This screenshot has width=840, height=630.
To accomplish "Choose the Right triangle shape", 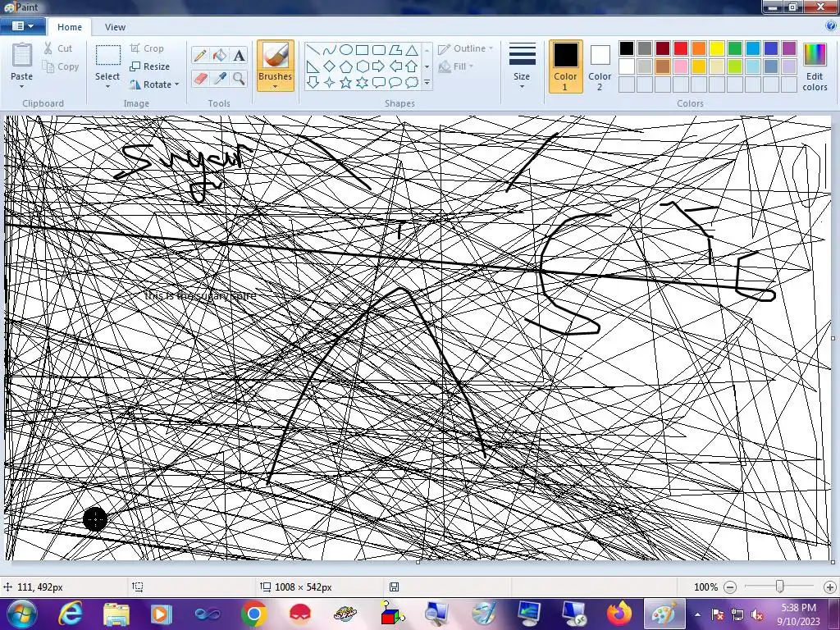I will (313, 66).
